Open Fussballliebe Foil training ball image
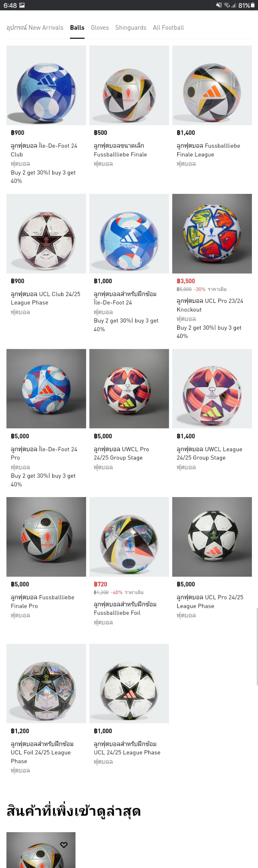 coord(129,537)
